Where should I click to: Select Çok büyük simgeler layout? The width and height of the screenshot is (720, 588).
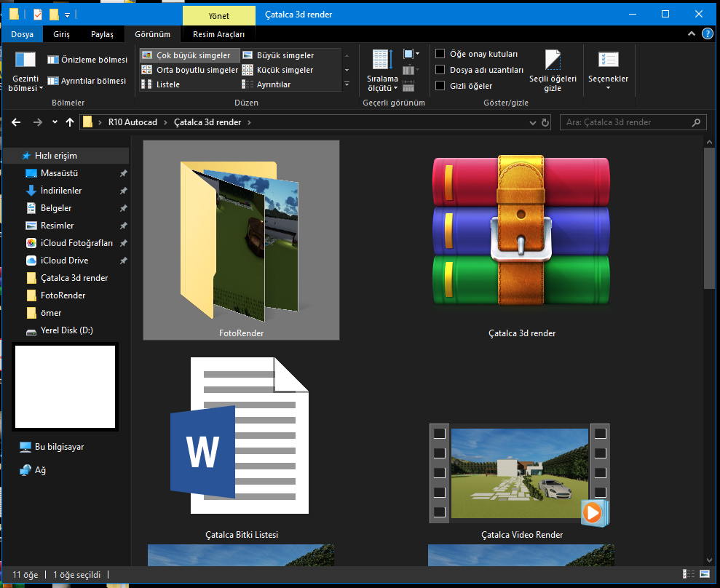pyautogui.click(x=189, y=55)
